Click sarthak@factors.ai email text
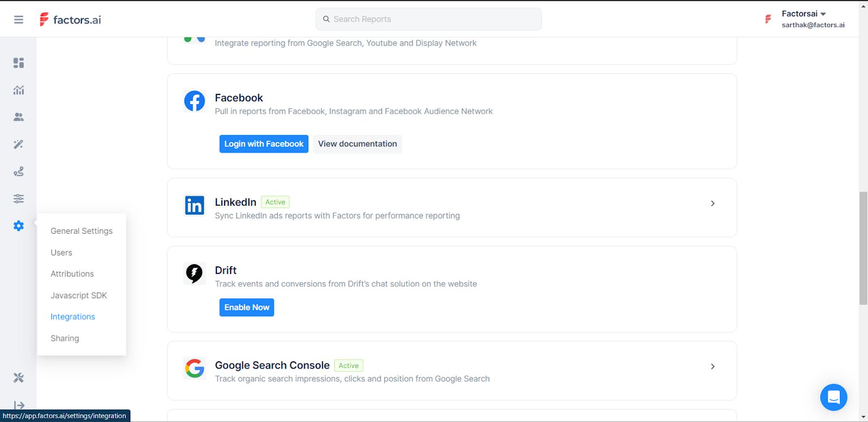The height and width of the screenshot is (422, 868). (x=813, y=25)
